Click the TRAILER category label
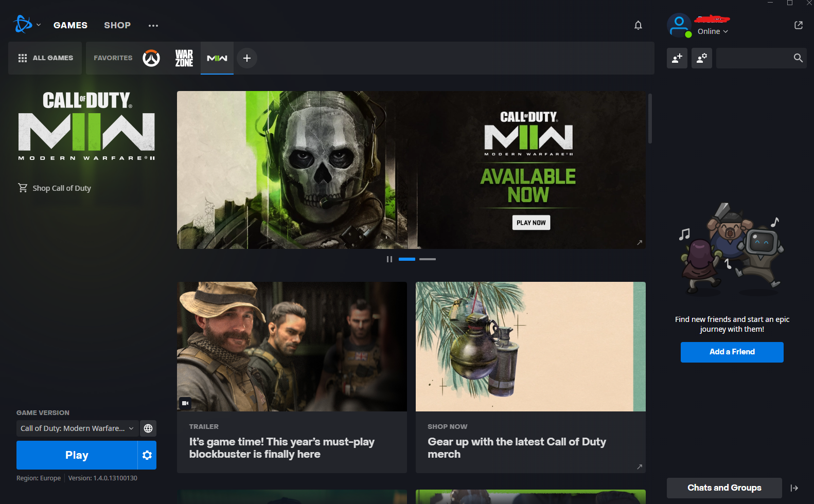The image size is (814, 504). click(x=204, y=427)
